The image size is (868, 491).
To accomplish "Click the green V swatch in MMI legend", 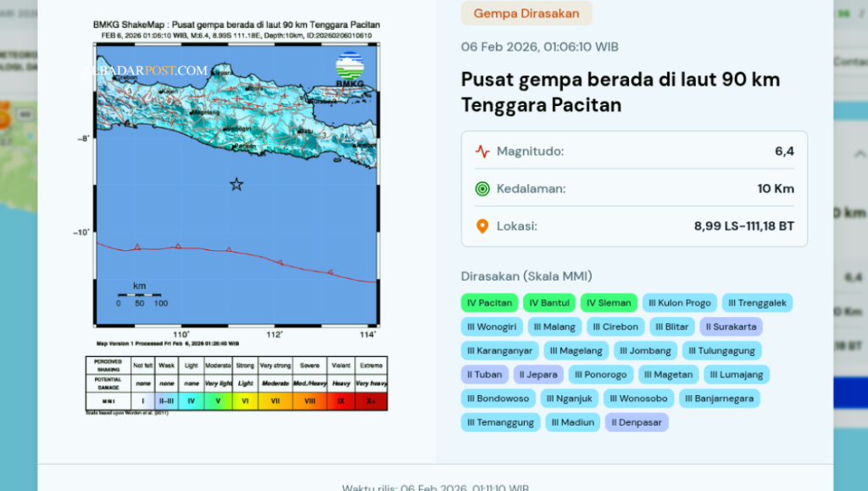I will coord(218,400).
